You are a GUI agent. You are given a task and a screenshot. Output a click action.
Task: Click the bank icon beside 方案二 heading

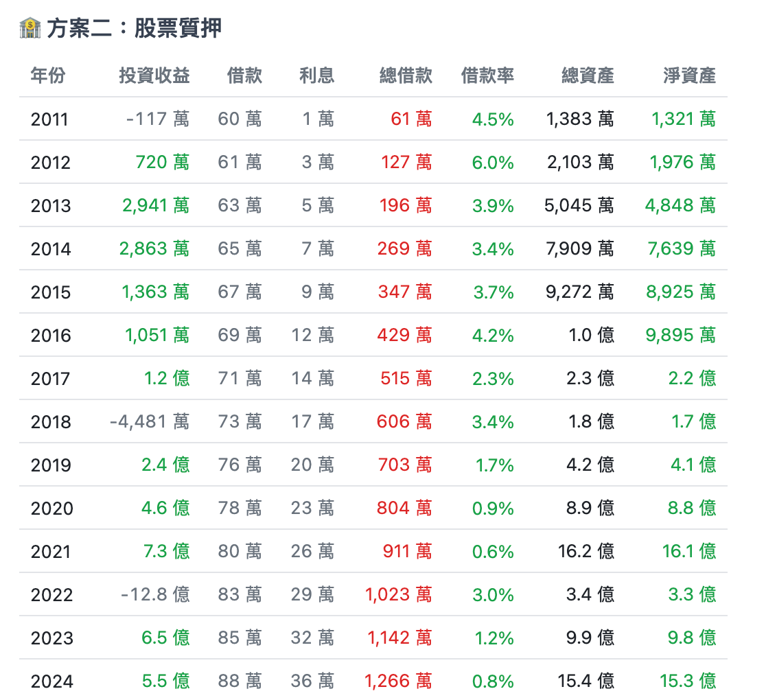click(30, 29)
